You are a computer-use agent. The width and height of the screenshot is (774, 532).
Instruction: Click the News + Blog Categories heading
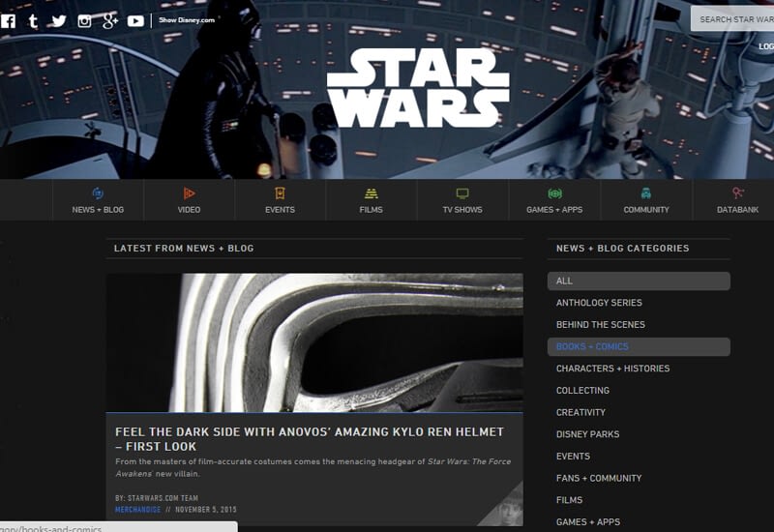[622, 249]
